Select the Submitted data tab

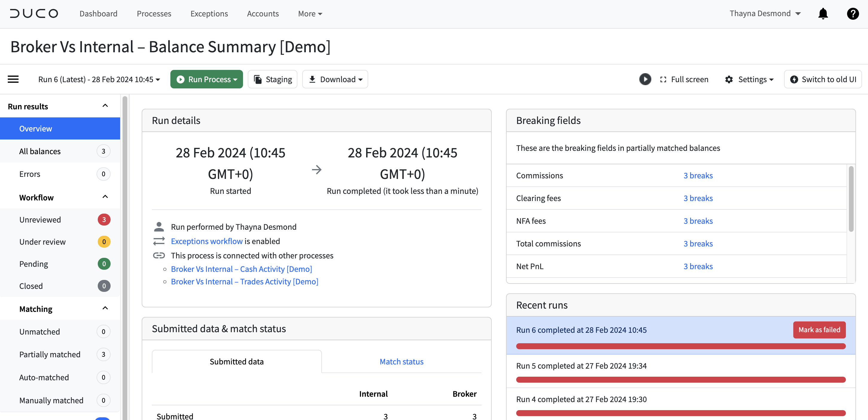point(236,361)
